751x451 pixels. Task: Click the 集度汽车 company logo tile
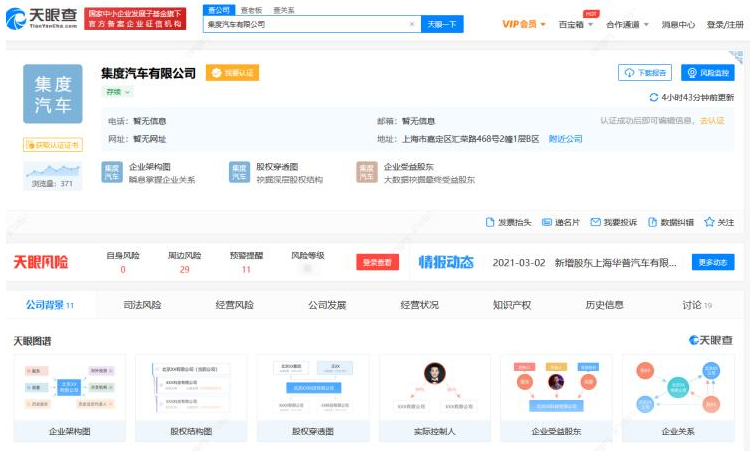point(53,94)
